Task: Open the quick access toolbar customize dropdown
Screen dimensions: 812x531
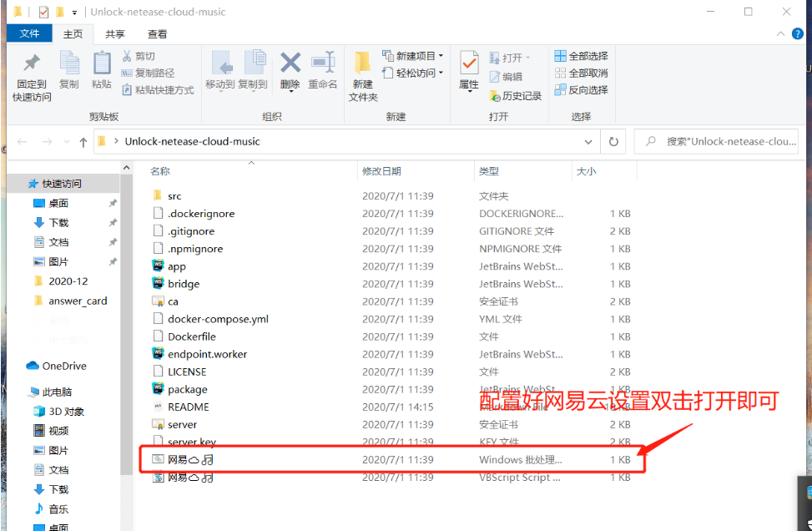Action: point(74,12)
